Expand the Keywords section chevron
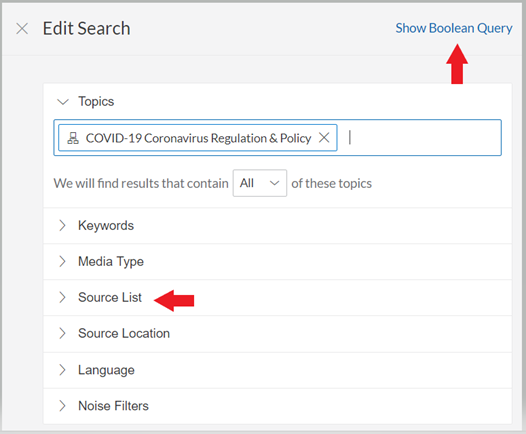 (62, 225)
